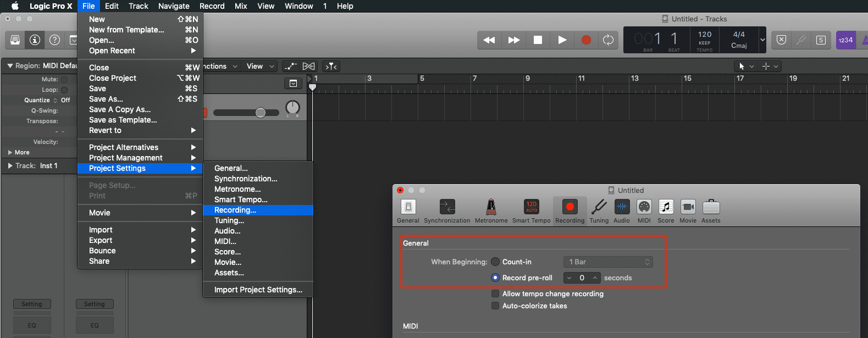This screenshot has width=868, height=338.
Task: Open General icon in settings toolbar
Action: coord(408,211)
